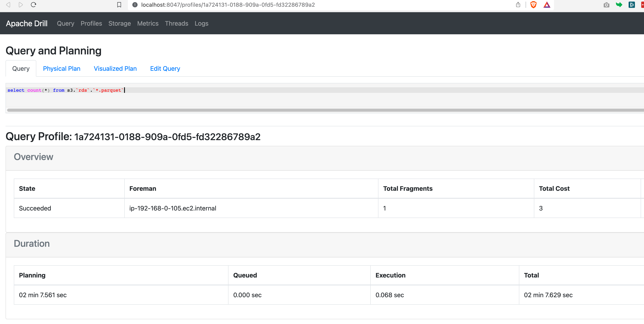Screen dimensions: 644x324
Task: Click the browser back arrow
Action: [8, 5]
